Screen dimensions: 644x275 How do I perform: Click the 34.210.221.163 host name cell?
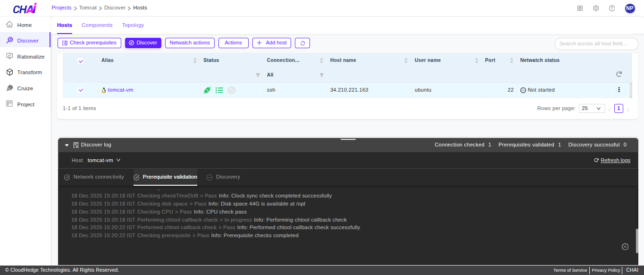click(369, 90)
